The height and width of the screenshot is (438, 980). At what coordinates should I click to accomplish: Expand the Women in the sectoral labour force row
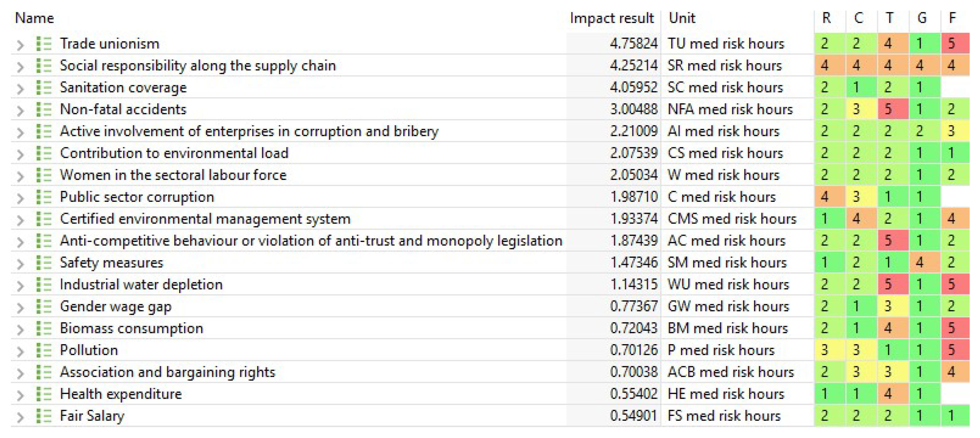[20, 176]
